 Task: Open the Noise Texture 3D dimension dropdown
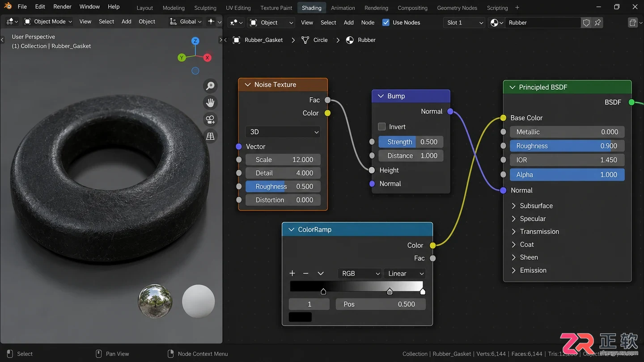click(283, 132)
